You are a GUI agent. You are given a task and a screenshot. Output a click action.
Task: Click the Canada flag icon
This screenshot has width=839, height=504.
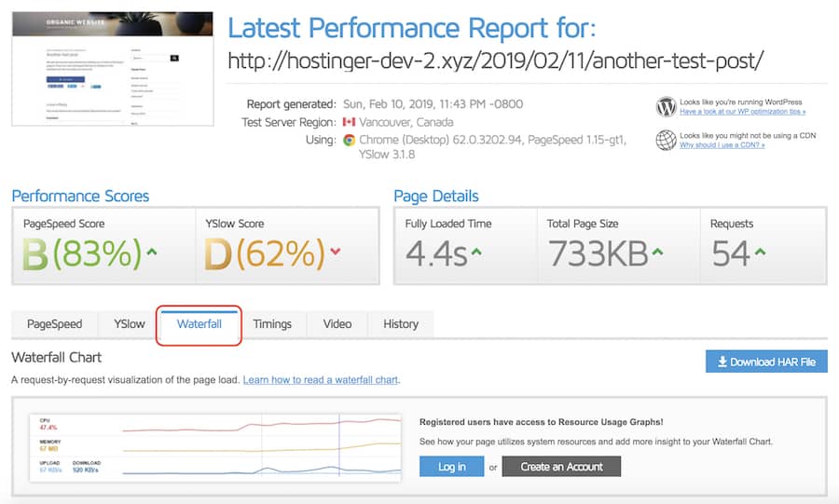[350, 122]
